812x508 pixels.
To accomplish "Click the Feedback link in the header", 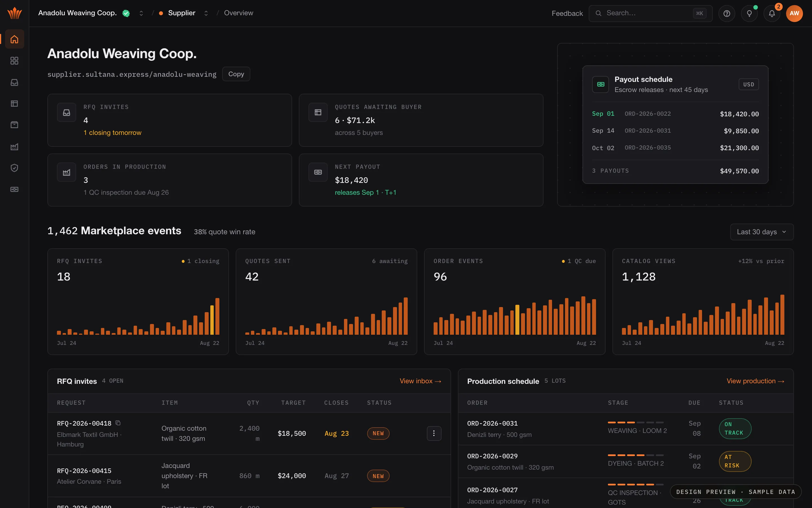I will click(567, 14).
